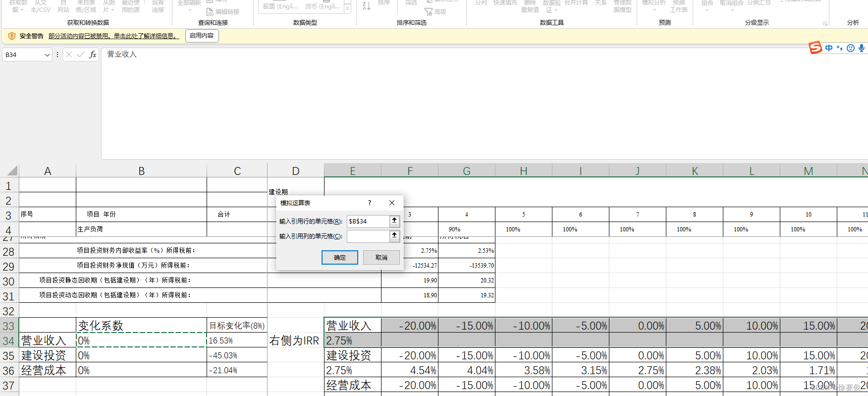Image resolution: width=868 pixels, height=396 pixels.
Task: Select cell E33 营业收入
Action: pyautogui.click(x=353, y=326)
